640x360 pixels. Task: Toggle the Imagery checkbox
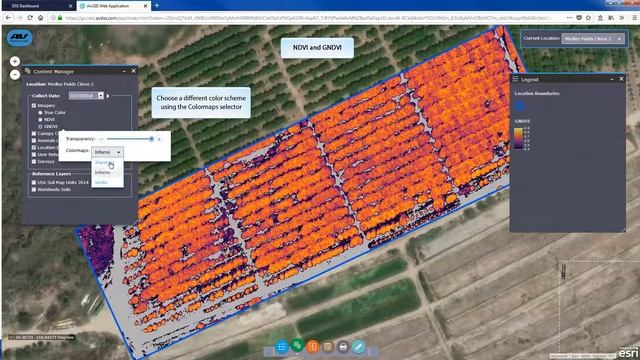click(x=34, y=105)
